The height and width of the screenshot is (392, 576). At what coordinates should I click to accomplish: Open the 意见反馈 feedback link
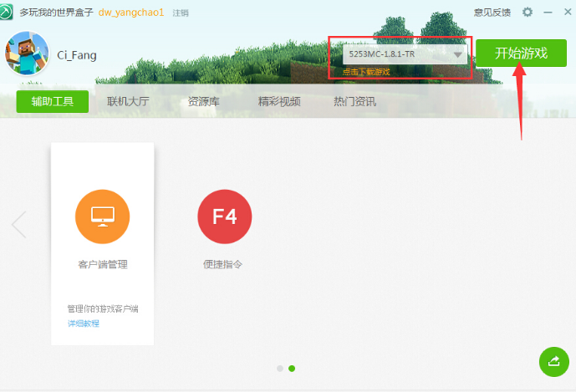coord(492,13)
